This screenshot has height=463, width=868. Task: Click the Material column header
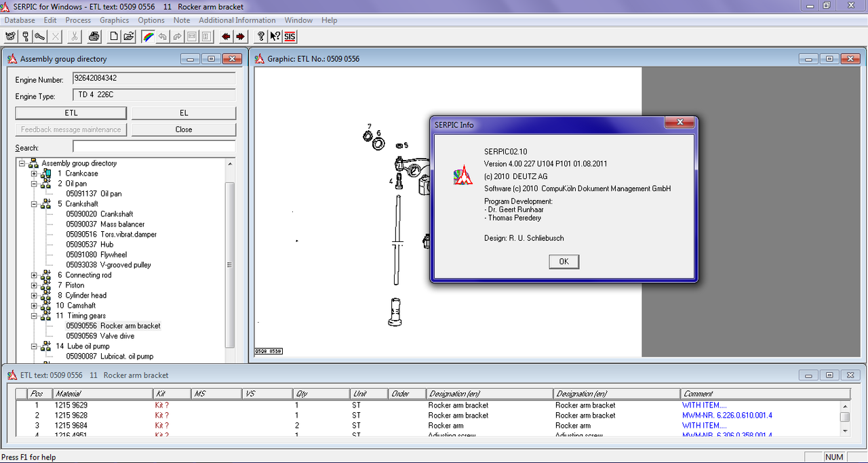pyautogui.click(x=102, y=394)
